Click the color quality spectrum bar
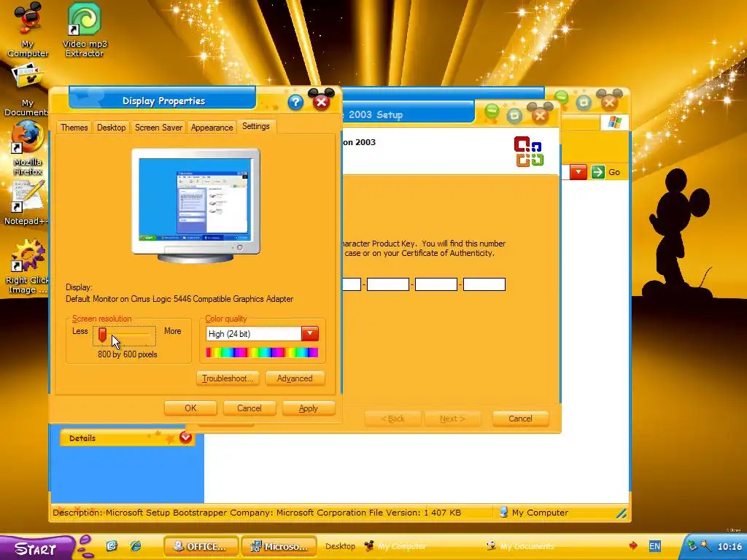 (262, 352)
